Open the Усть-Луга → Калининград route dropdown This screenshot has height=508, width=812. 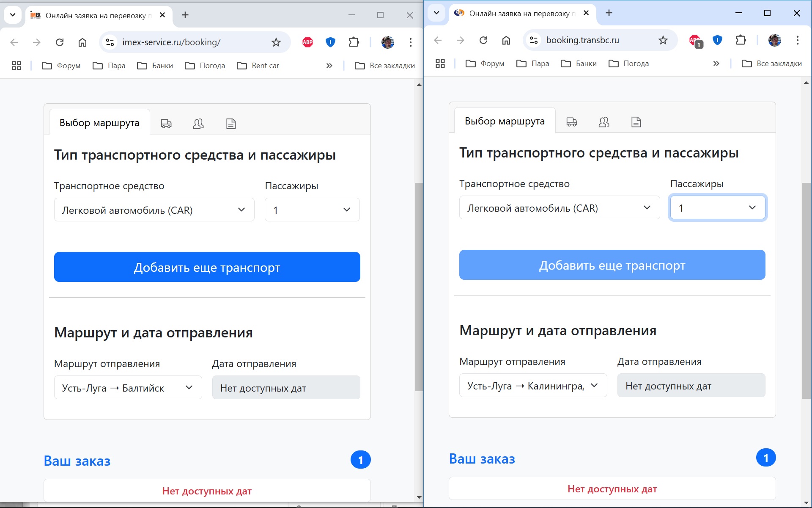[533, 386]
